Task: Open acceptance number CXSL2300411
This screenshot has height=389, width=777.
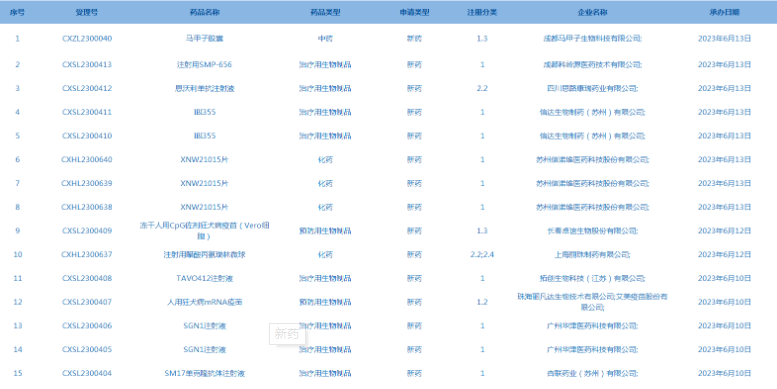Action: pos(87,112)
